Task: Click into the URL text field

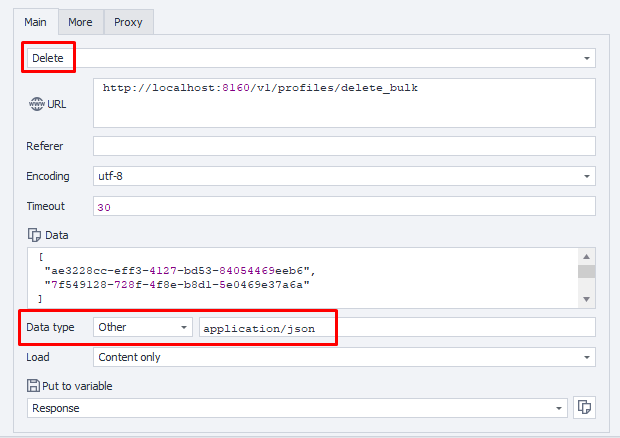Action: [x=344, y=103]
